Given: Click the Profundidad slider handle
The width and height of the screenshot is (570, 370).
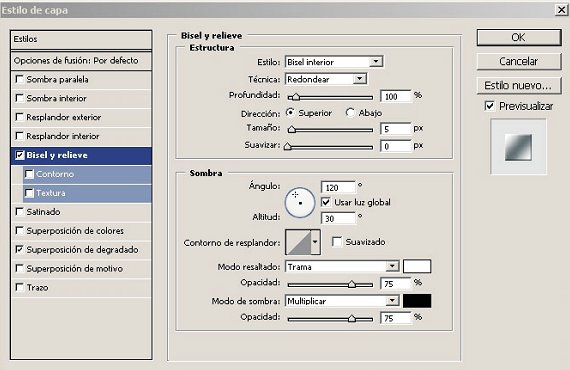Looking at the screenshot, I should 296,97.
